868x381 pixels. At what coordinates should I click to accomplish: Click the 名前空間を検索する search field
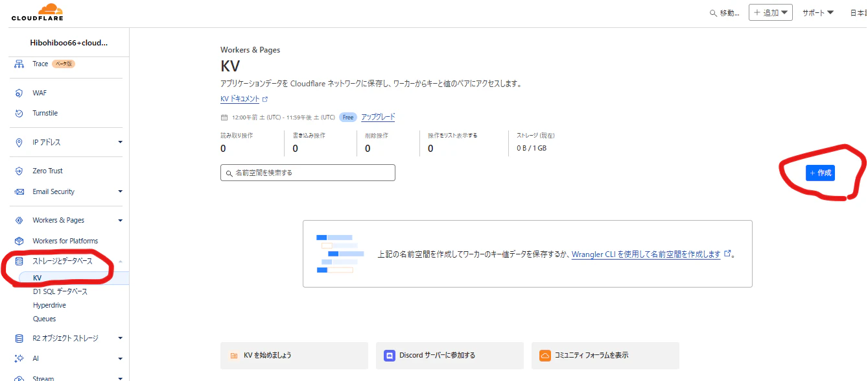(x=308, y=173)
